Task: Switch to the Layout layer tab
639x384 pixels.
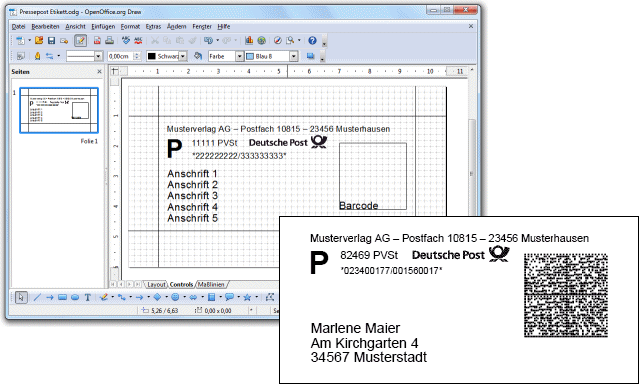Action: click(x=156, y=285)
